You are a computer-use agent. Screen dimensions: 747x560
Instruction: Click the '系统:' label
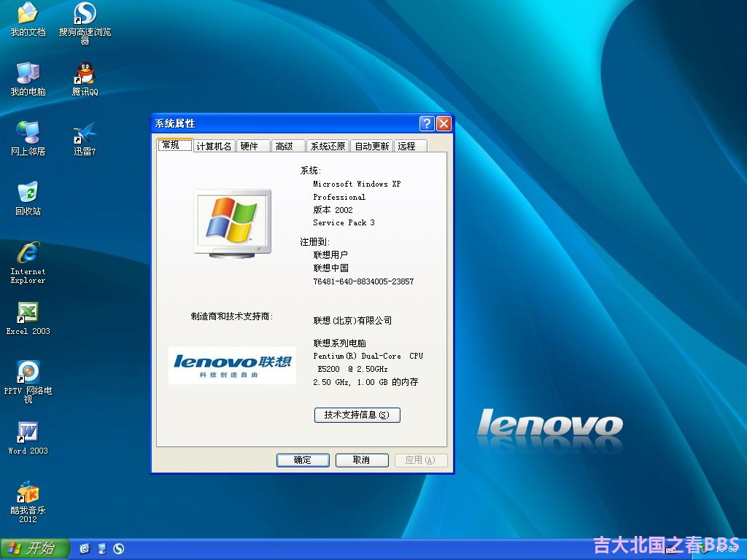coord(311,171)
